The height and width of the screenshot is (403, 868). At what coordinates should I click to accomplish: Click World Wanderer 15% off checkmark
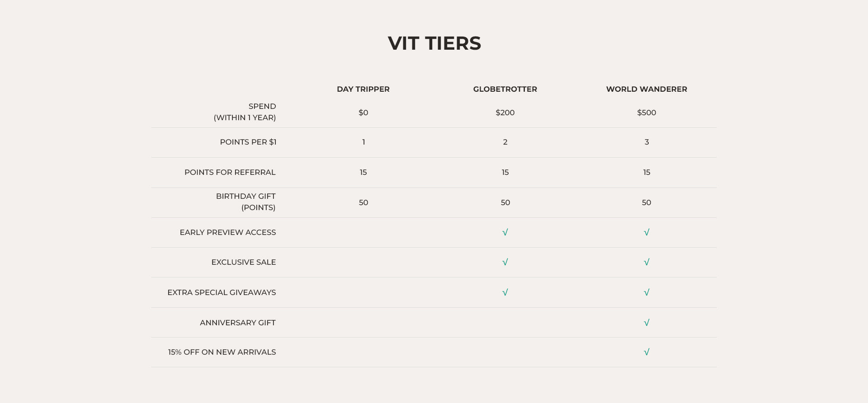tap(646, 352)
